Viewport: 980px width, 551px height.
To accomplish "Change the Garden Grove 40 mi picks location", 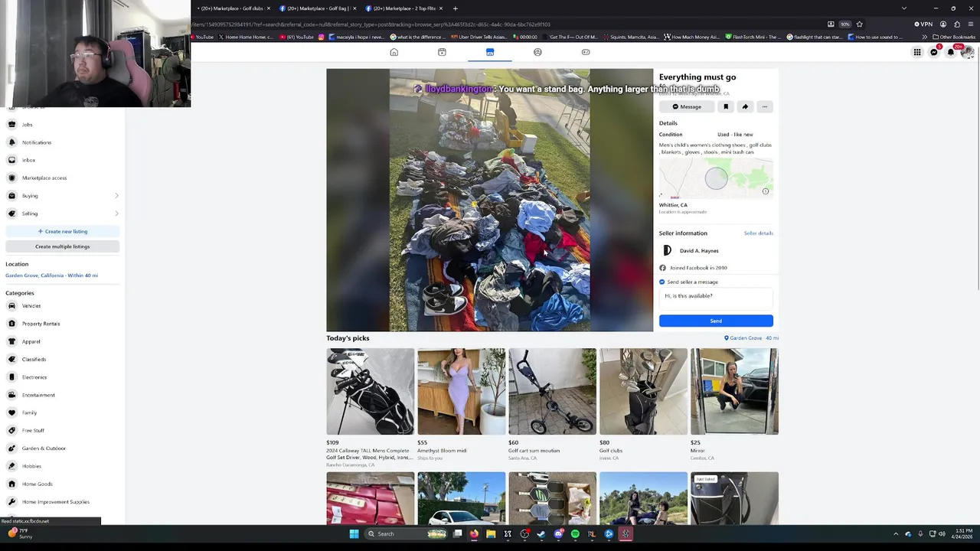I will 751,338.
